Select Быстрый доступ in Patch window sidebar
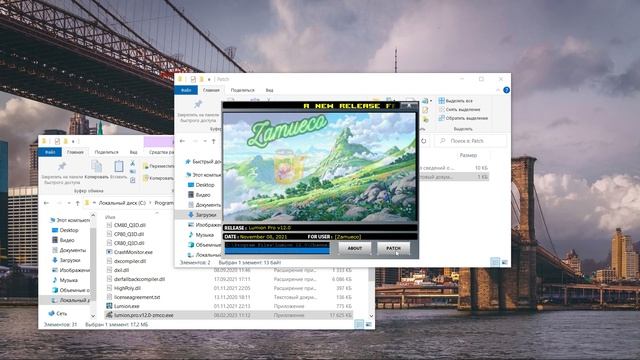The width and height of the screenshot is (640, 360). (x=202, y=162)
